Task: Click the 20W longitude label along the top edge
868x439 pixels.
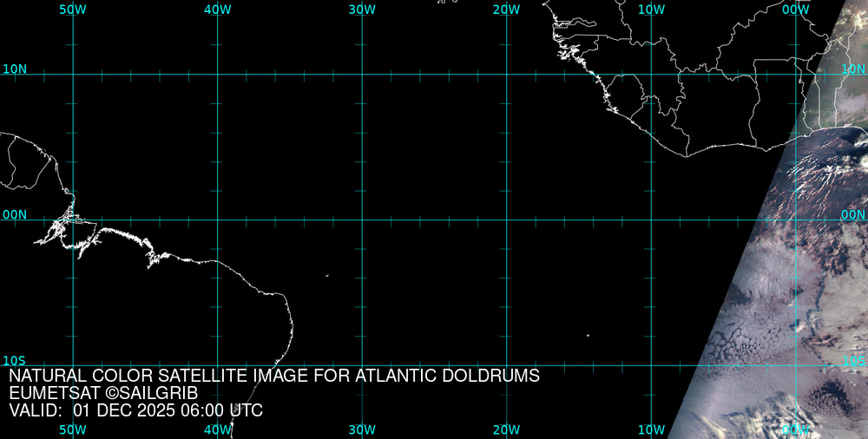Action: pos(506,9)
